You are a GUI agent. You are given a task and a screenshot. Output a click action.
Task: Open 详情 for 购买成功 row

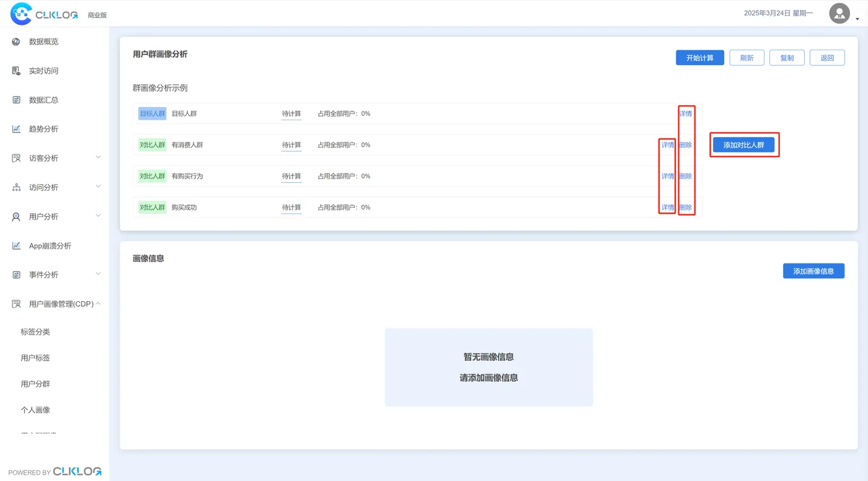[x=668, y=207]
